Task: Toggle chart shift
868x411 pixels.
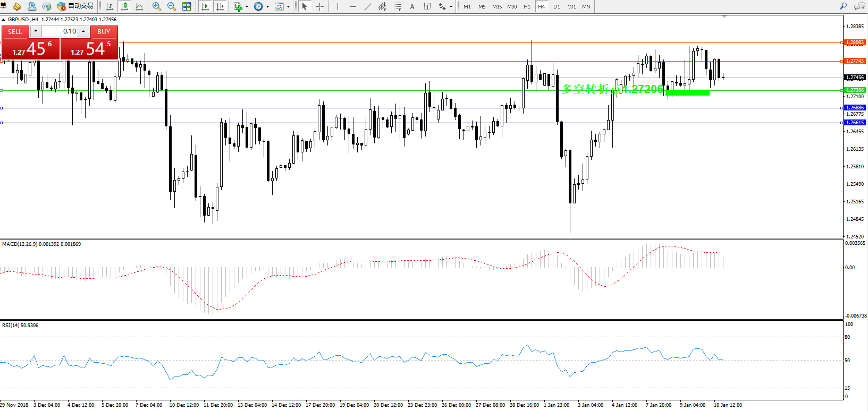Action: (220, 6)
